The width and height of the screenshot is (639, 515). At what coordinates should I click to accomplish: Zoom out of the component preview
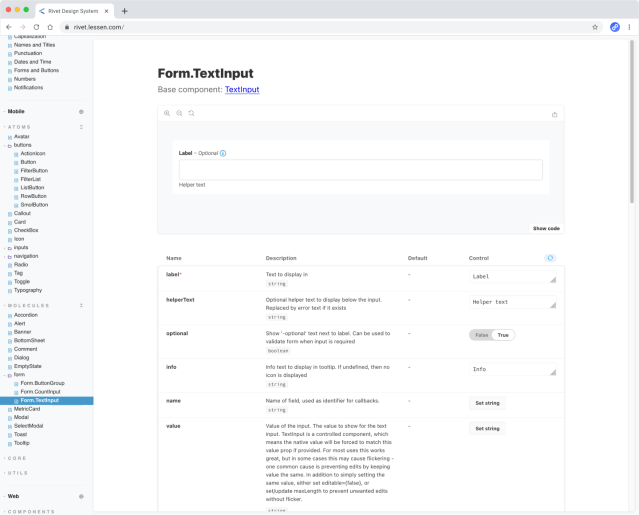pyautogui.click(x=179, y=114)
